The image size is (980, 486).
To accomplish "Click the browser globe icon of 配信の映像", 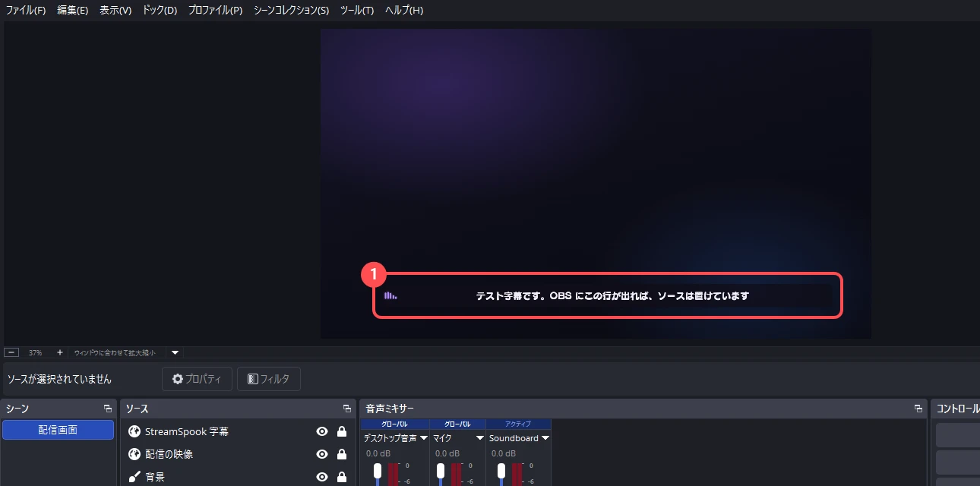I will 134,454.
